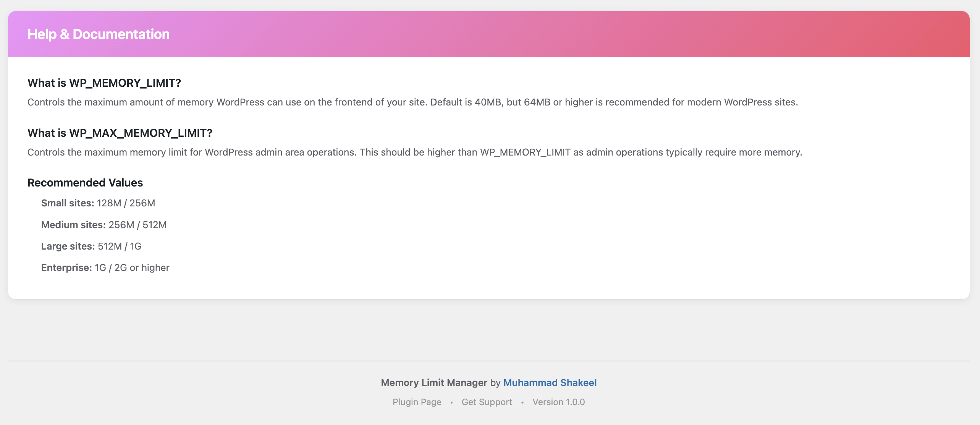This screenshot has height=425, width=980.
Task: Click the 'Large sites:' label
Action: pos(68,246)
